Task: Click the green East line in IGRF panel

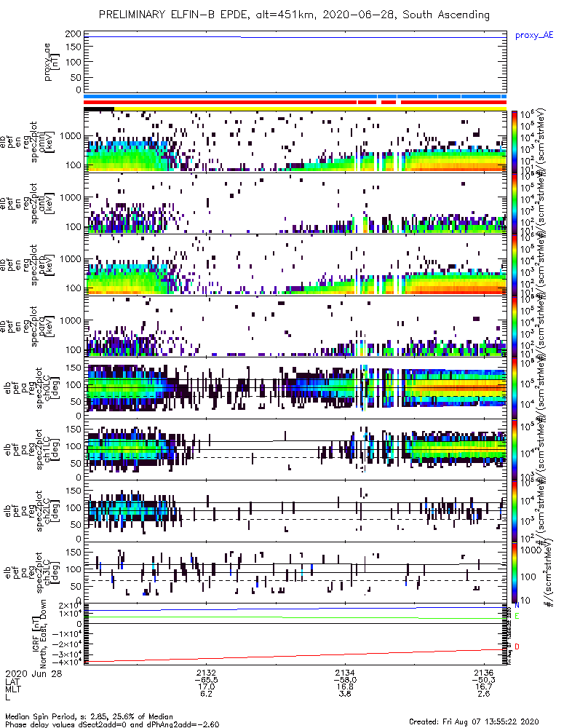Action: click(295, 617)
